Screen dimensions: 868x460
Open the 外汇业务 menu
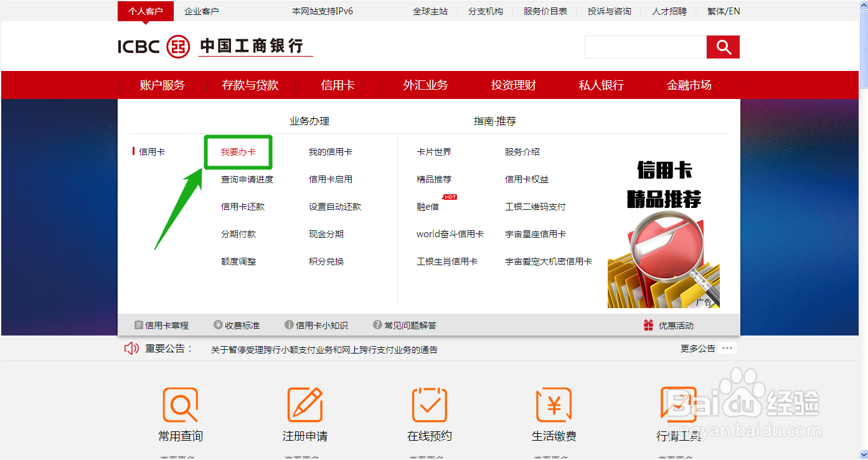point(426,85)
